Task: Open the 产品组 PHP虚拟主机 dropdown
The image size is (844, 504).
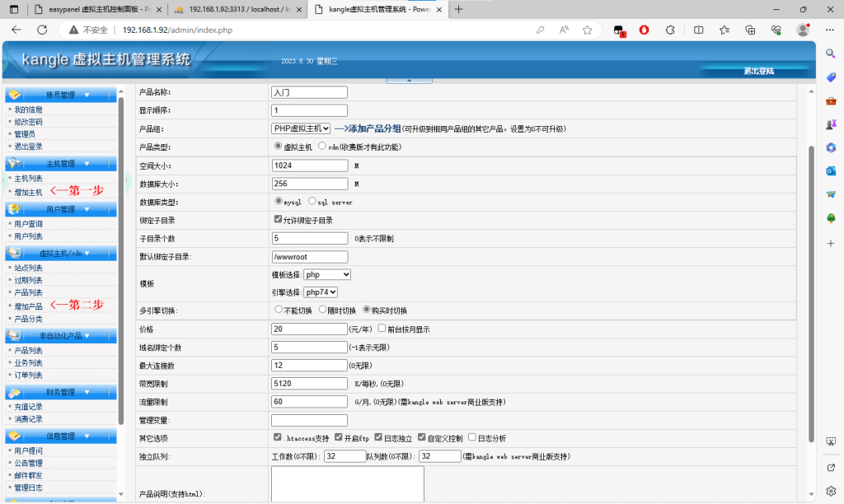Action: (x=301, y=128)
